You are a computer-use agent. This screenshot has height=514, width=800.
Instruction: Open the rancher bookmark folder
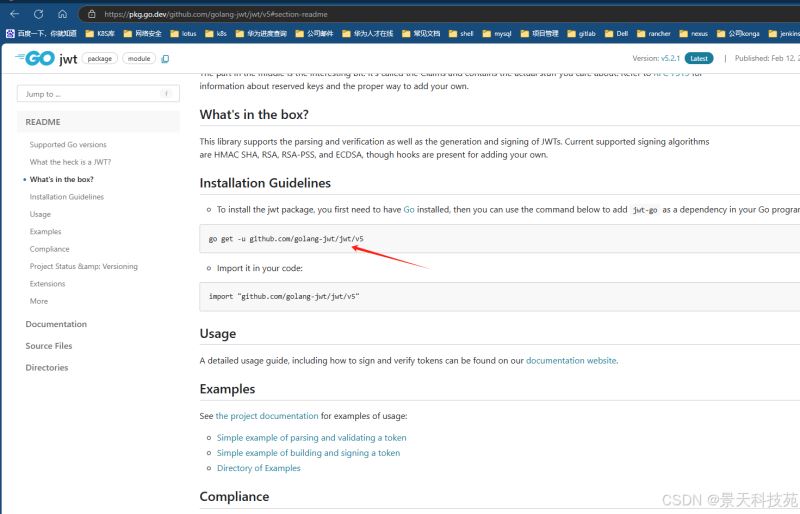[x=654, y=34]
